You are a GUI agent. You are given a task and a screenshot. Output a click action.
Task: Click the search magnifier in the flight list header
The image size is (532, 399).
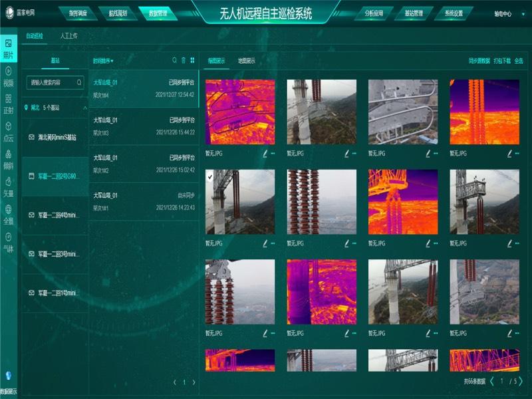[174, 61]
